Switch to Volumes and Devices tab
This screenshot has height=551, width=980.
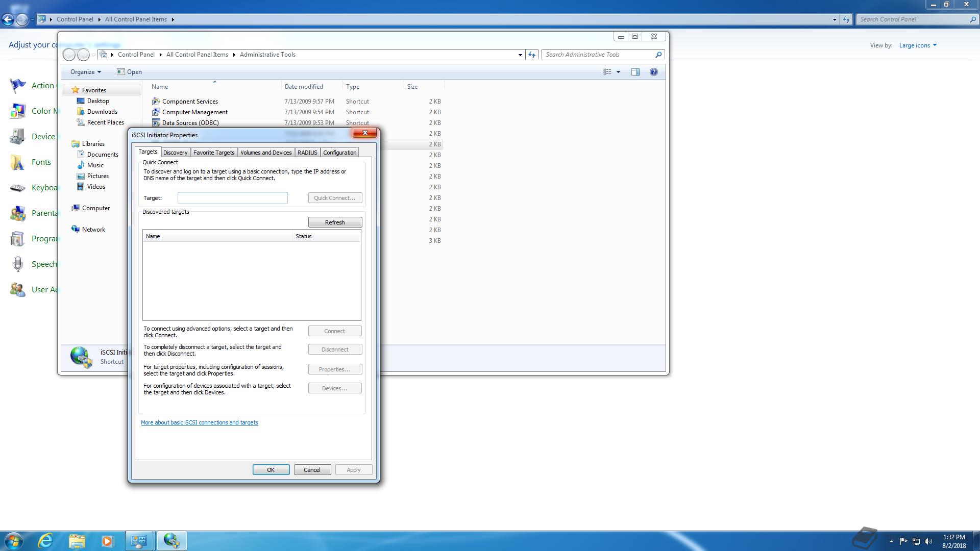(x=266, y=153)
